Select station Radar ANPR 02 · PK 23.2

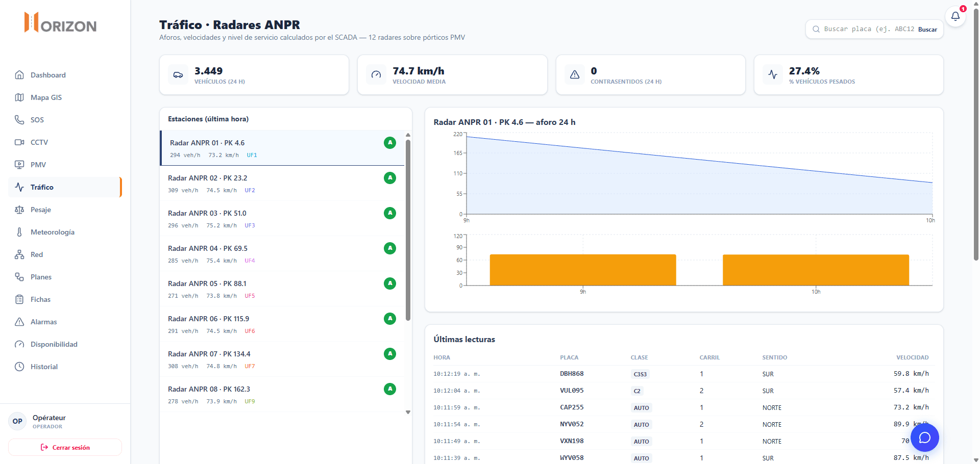(x=282, y=184)
